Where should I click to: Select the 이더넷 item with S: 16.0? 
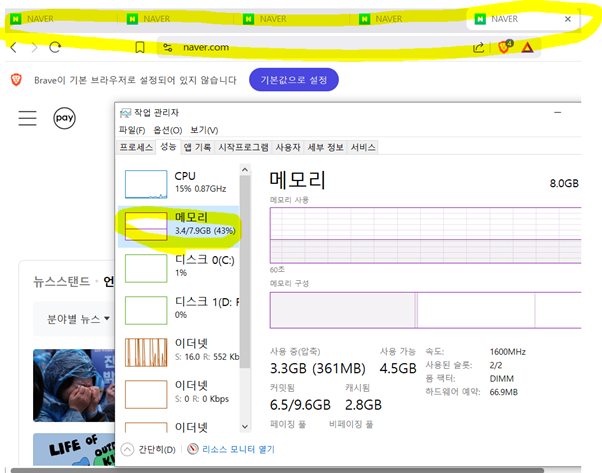[179, 352]
